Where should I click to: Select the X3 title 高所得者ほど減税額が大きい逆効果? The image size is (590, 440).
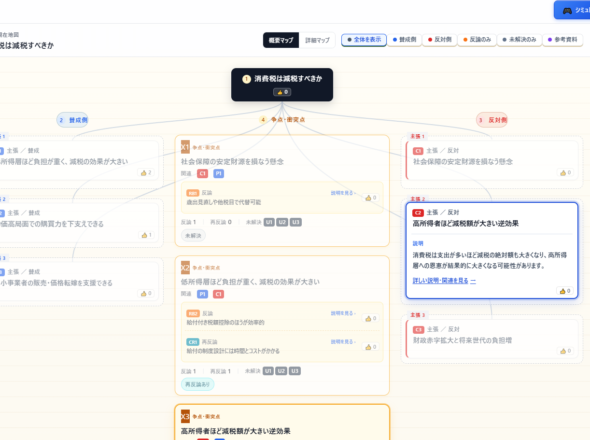[236, 431]
